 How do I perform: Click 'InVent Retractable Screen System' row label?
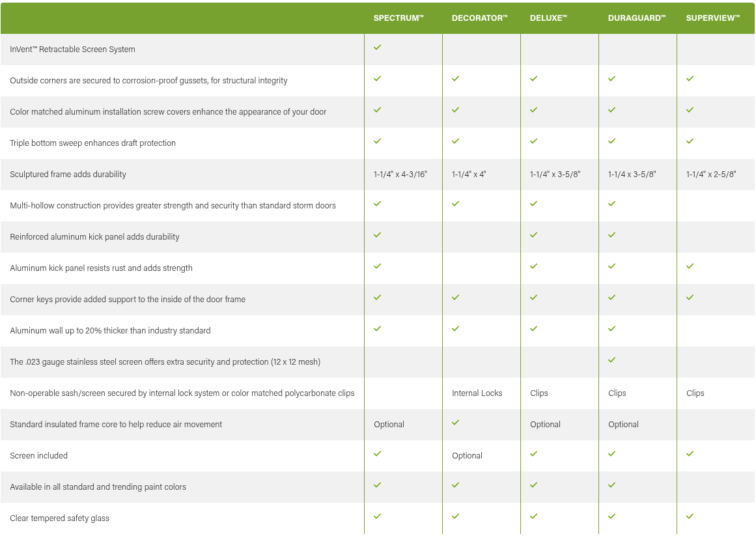72,49
